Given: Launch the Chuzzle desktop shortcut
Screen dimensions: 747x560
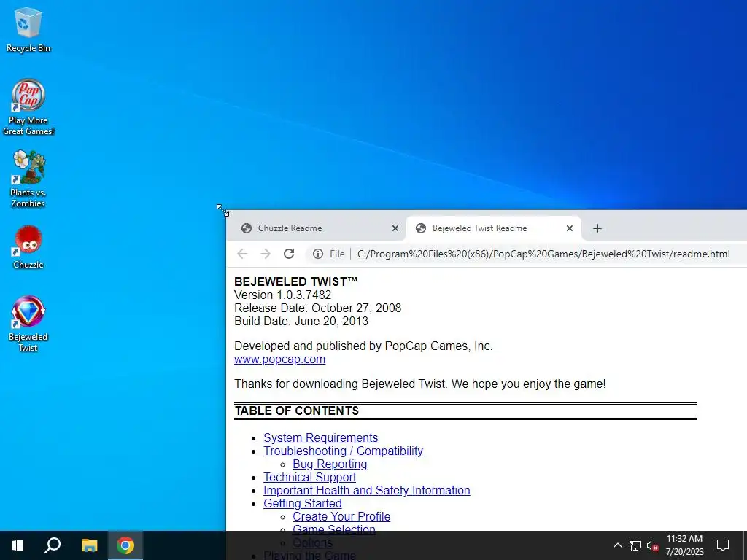Looking at the screenshot, I should click(x=28, y=247).
